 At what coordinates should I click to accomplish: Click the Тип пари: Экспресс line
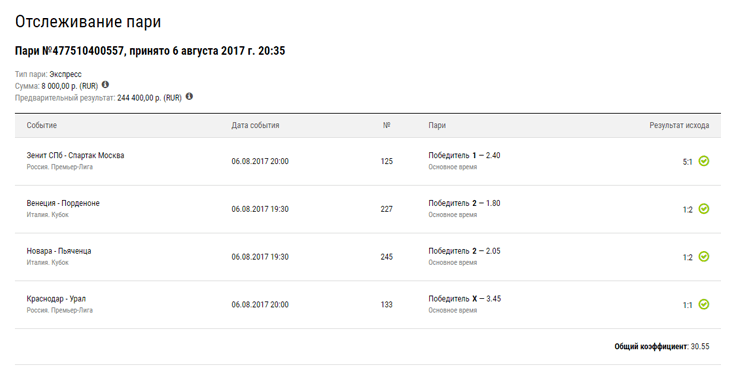click(48, 74)
